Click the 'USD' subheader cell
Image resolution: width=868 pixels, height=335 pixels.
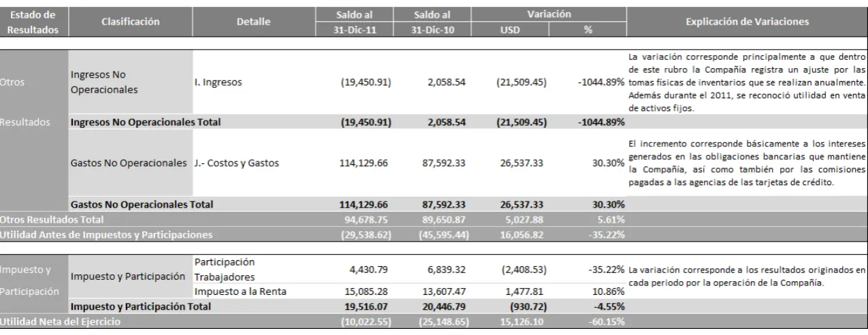point(510,30)
